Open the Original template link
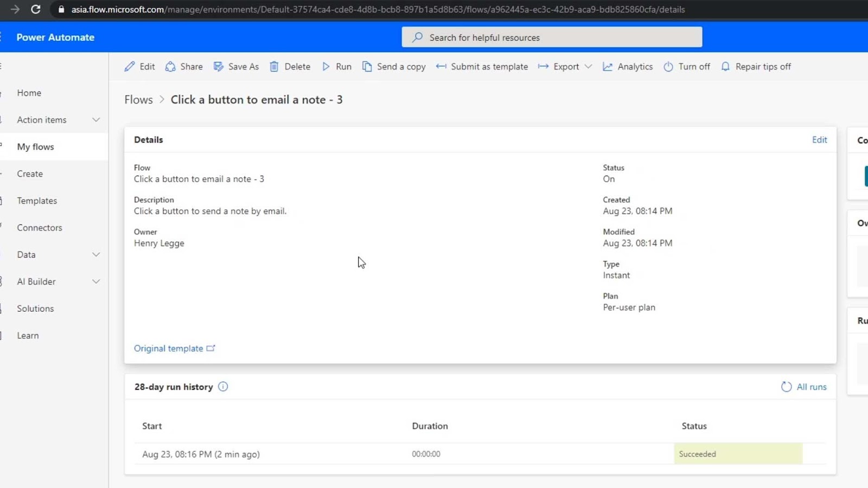 coord(169,348)
